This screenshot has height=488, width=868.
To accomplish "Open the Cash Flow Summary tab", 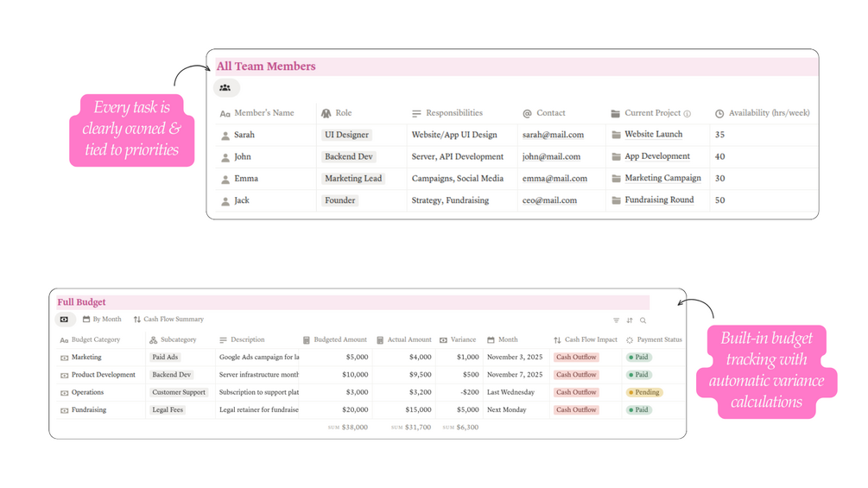I will pyautogui.click(x=168, y=320).
